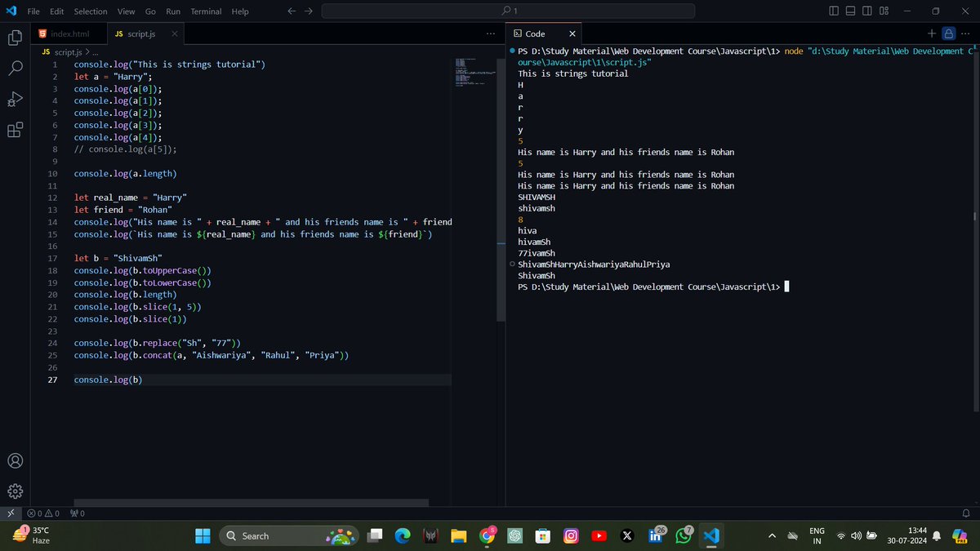Open editor More Actions ellipsis
Image resolution: width=980 pixels, height=551 pixels.
point(490,34)
